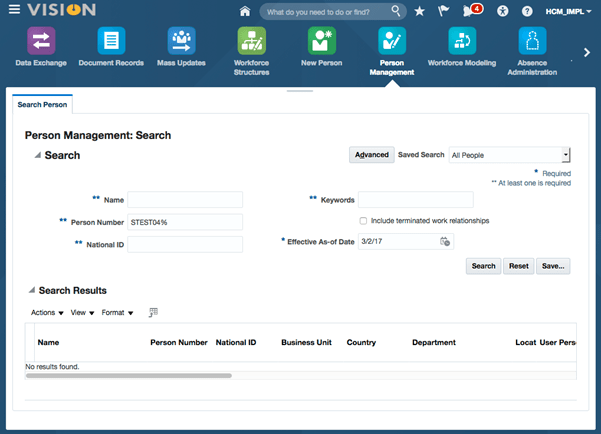Enable Include terminated work relationships checkbox
601x434 pixels.
click(363, 220)
